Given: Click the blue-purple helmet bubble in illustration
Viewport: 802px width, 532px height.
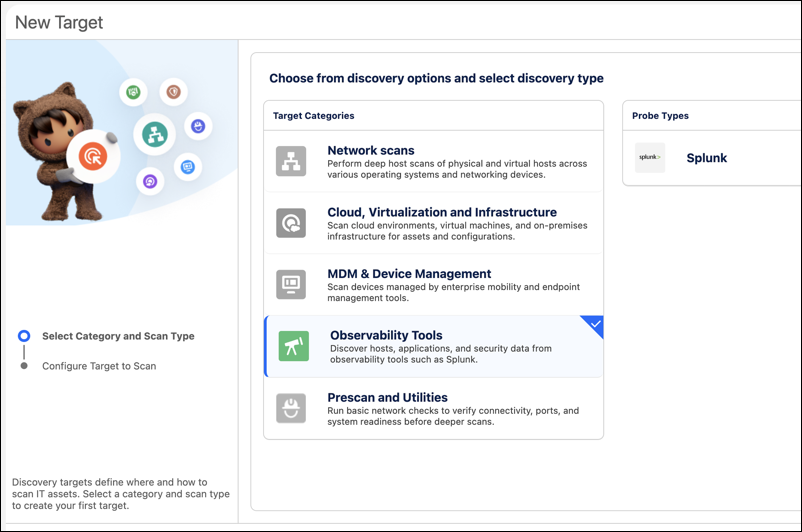Looking at the screenshot, I should click(x=198, y=126).
